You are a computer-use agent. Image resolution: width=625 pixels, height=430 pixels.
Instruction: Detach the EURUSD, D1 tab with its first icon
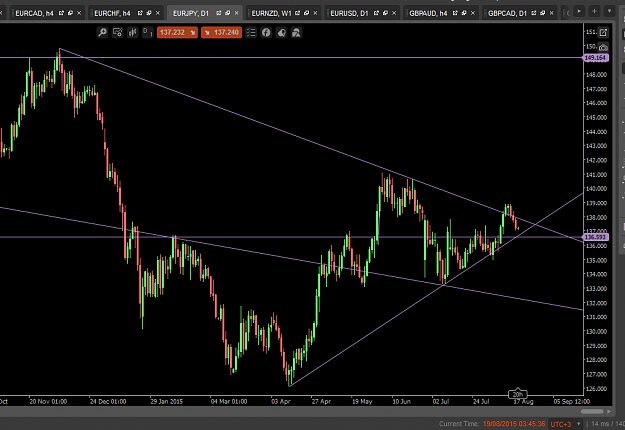[376, 13]
